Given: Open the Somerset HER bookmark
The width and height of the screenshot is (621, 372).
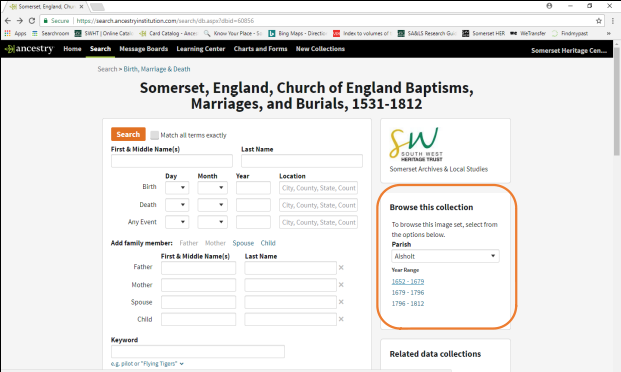Looking at the screenshot, I should click(x=484, y=33).
